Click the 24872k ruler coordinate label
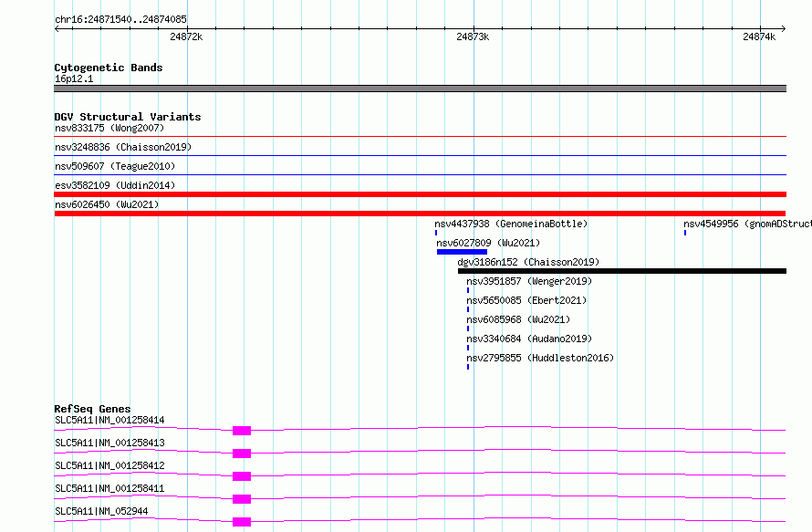The image size is (812, 532). (x=186, y=37)
